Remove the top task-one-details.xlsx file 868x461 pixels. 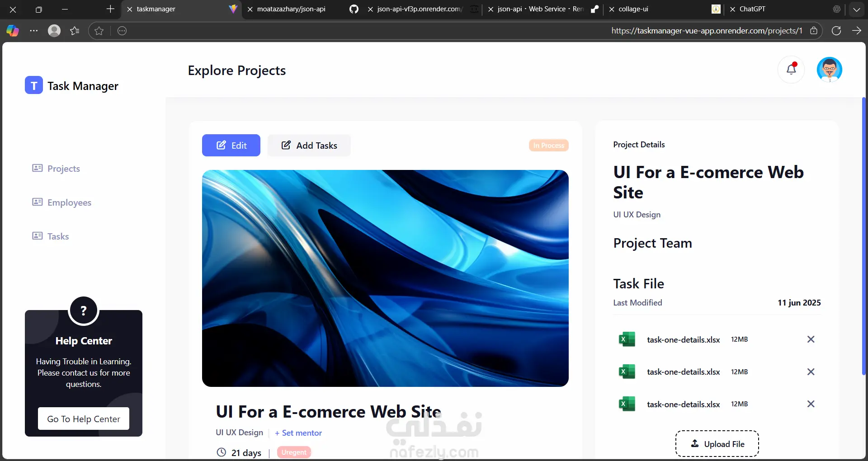pyautogui.click(x=811, y=339)
